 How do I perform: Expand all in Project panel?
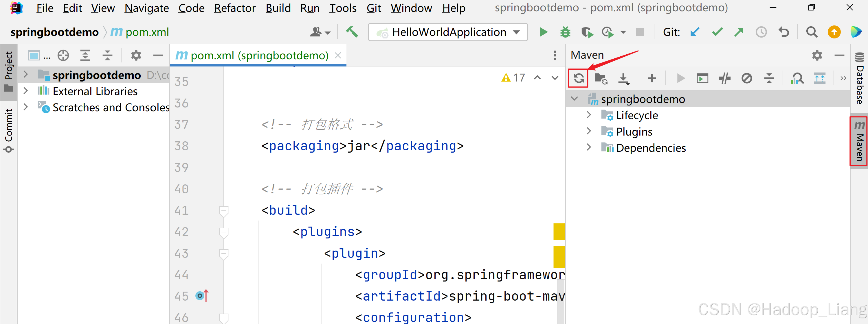coord(85,55)
